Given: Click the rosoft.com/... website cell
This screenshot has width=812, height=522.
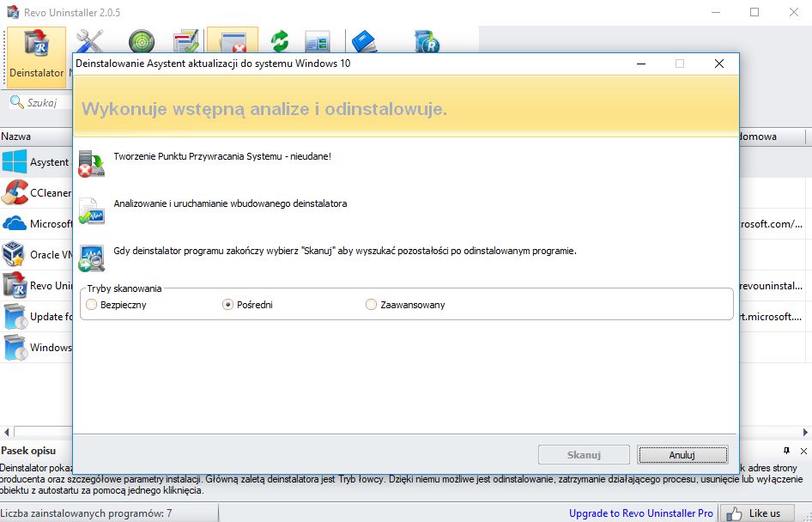Looking at the screenshot, I should point(771,224).
